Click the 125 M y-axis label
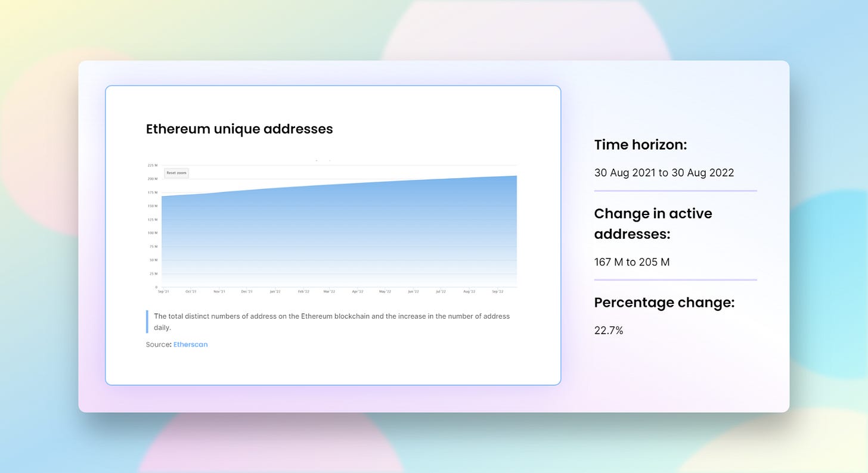 point(153,219)
